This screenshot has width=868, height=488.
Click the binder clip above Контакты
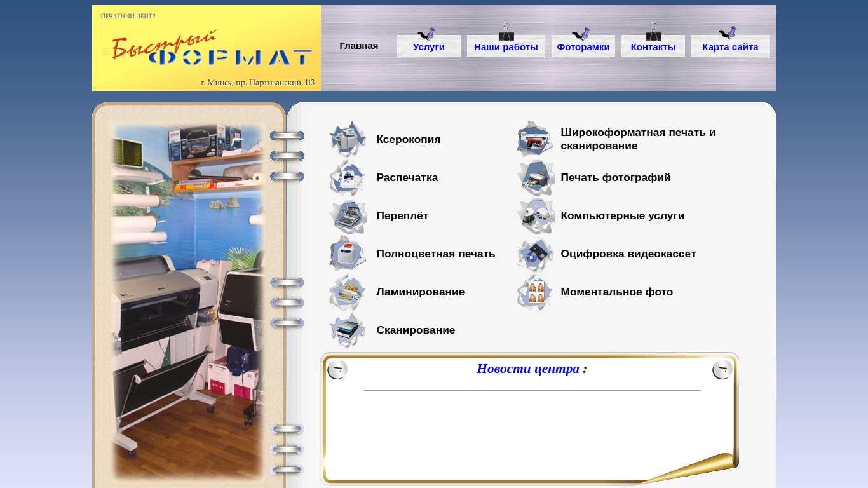point(654,32)
